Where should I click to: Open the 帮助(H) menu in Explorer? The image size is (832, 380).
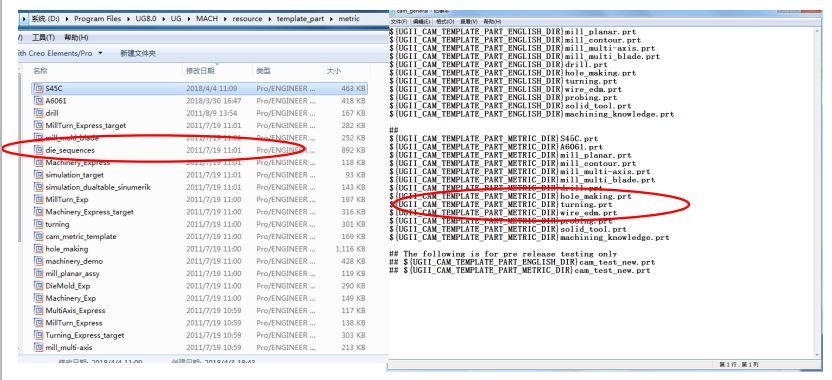76,38
